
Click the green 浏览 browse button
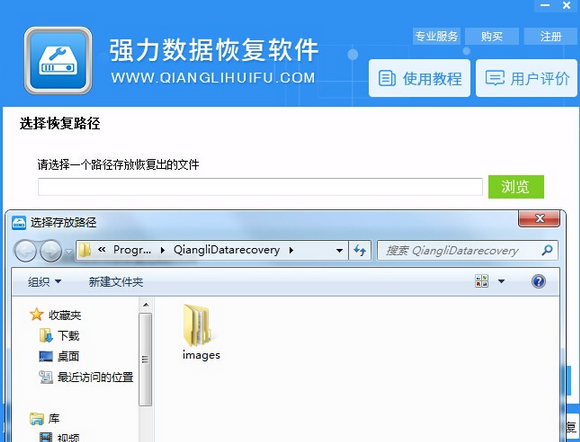(516, 187)
